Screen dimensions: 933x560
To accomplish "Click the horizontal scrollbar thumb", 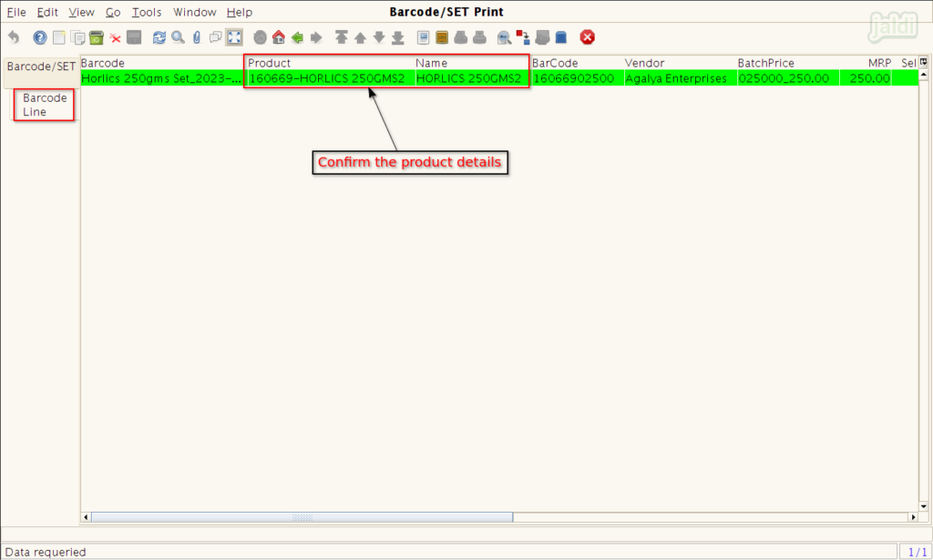I will coord(302,518).
